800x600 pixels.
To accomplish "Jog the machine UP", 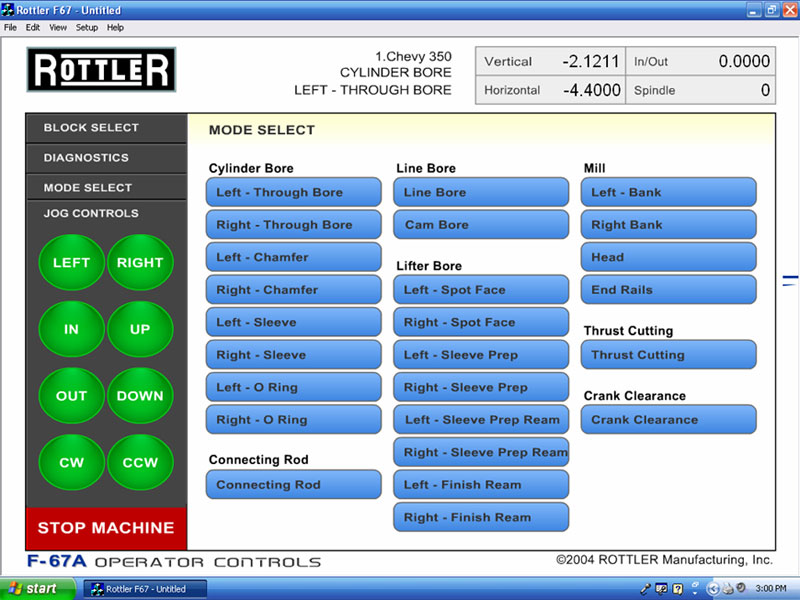I will coord(140,329).
